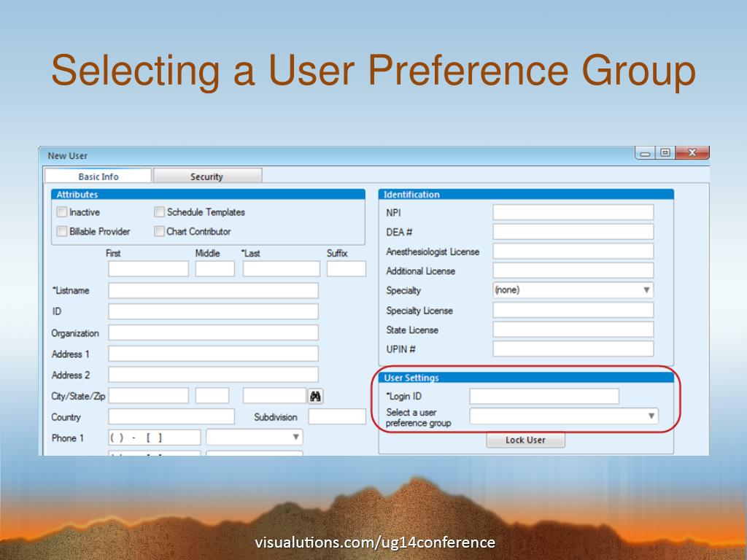Click the Attributes section header
The width and height of the screenshot is (747, 560).
click(x=208, y=194)
